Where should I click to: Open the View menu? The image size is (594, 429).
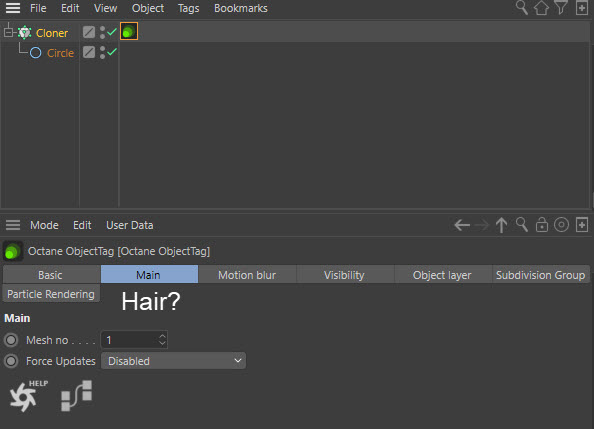105,8
